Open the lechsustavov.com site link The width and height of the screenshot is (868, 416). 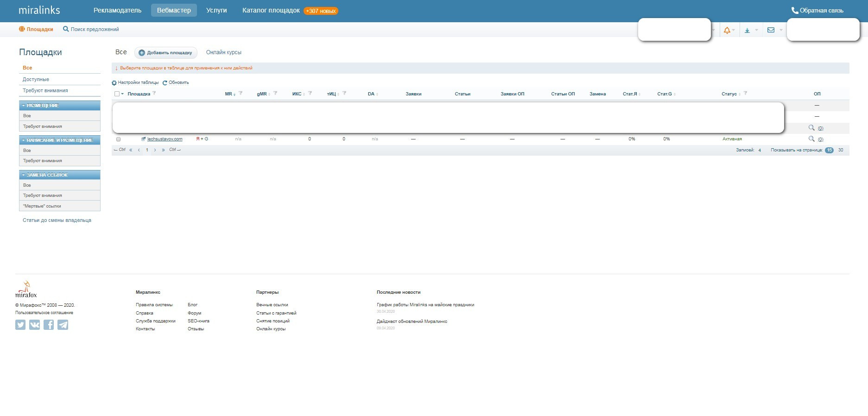click(x=165, y=139)
